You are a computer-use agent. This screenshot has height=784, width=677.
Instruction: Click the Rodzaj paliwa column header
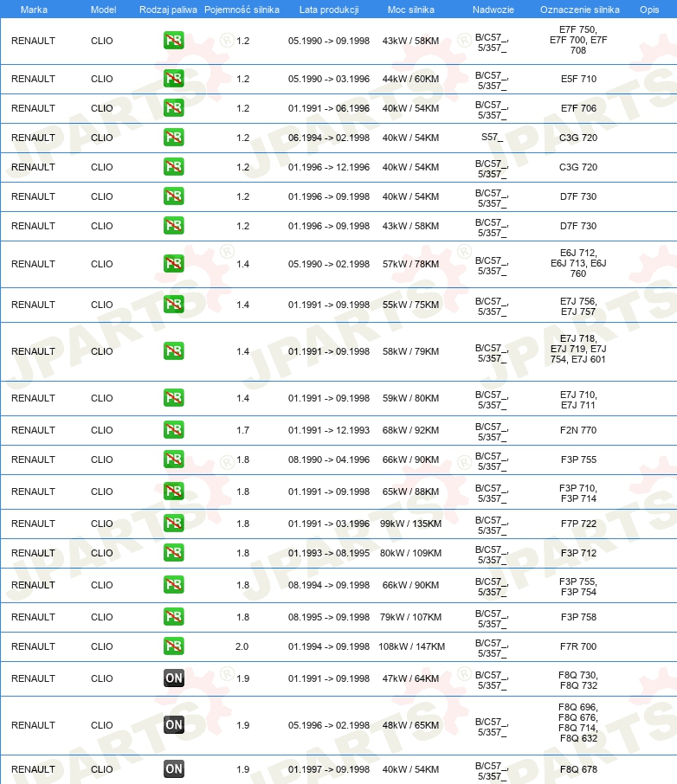(x=168, y=10)
